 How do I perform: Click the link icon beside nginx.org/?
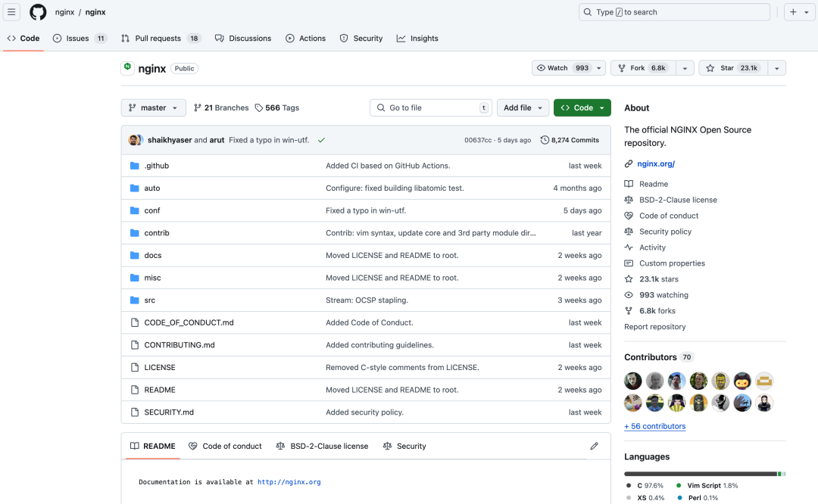click(629, 163)
